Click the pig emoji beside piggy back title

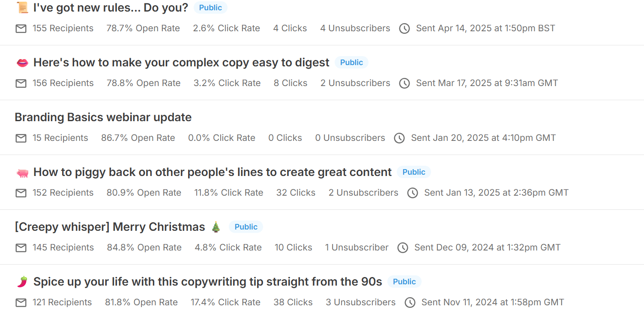pyautogui.click(x=22, y=173)
